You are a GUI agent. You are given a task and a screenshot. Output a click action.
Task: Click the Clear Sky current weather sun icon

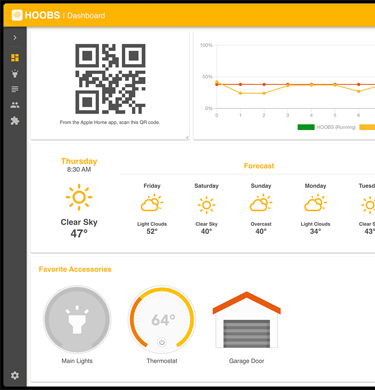click(79, 197)
